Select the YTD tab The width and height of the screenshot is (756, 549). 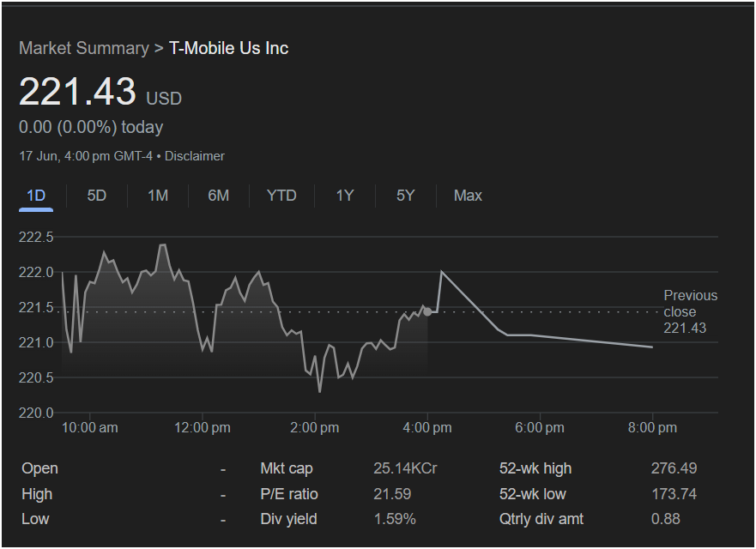[281, 196]
